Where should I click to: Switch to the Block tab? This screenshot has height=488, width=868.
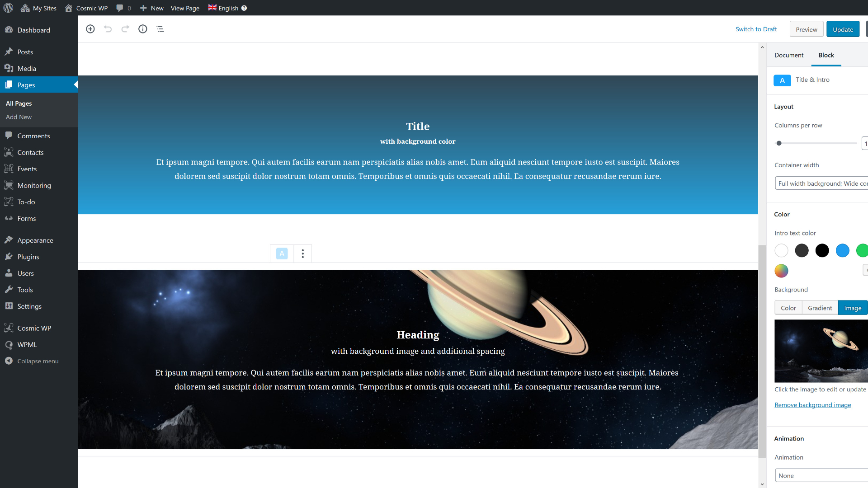[825, 55]
